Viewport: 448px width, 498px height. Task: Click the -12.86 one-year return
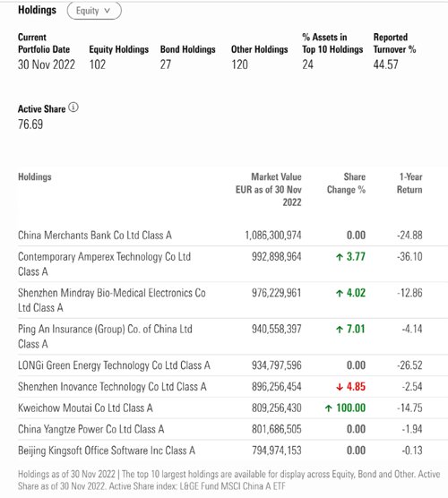[x=409, y=293]
